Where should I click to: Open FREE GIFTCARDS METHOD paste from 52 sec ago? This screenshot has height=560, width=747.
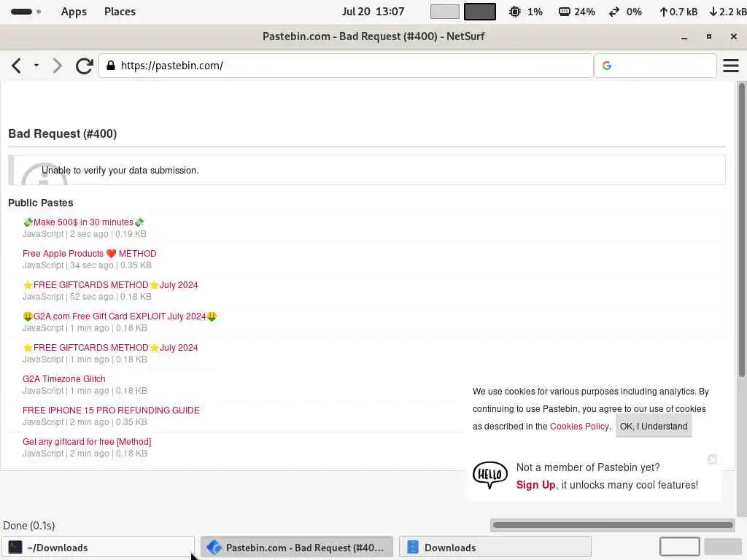(x=111, y=285)
